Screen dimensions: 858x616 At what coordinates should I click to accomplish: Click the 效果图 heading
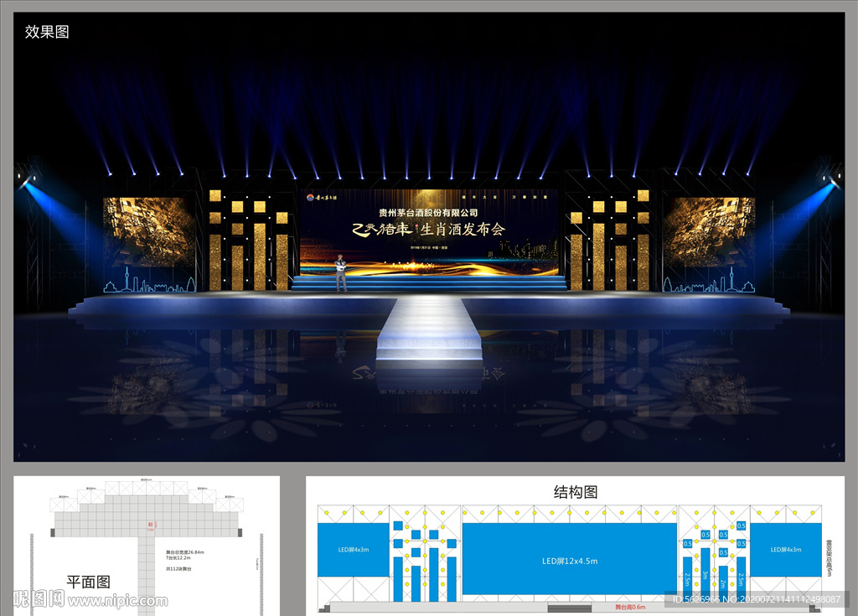click(47, 32)
